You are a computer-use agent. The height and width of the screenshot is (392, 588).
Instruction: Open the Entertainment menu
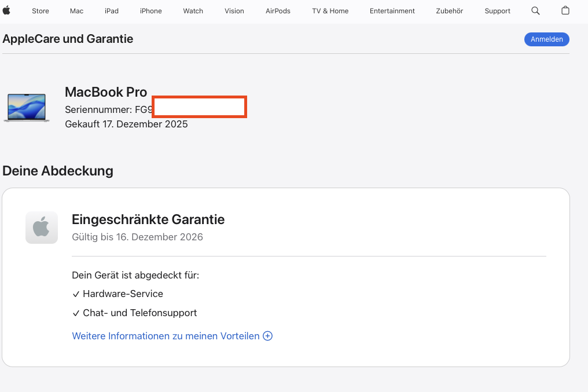392,11
